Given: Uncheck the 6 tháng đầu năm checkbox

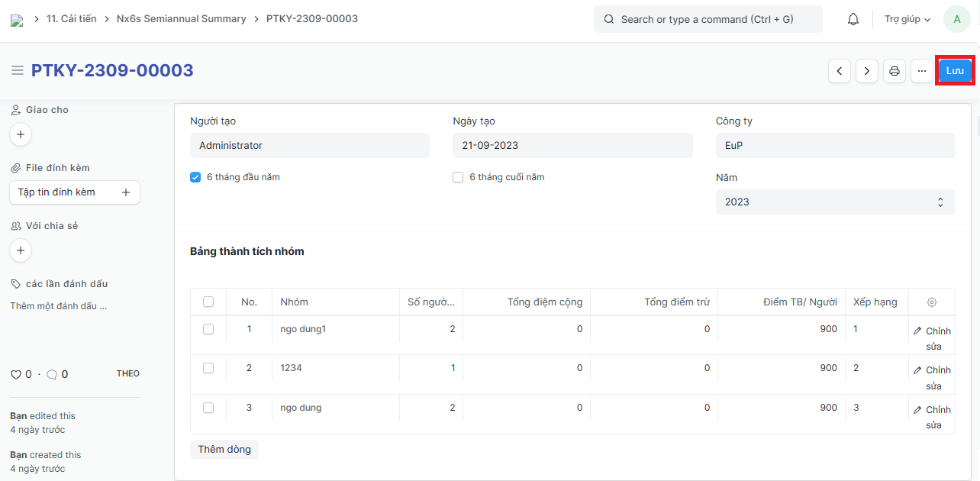Looking at the screenshot, I should tap(195, 177).
